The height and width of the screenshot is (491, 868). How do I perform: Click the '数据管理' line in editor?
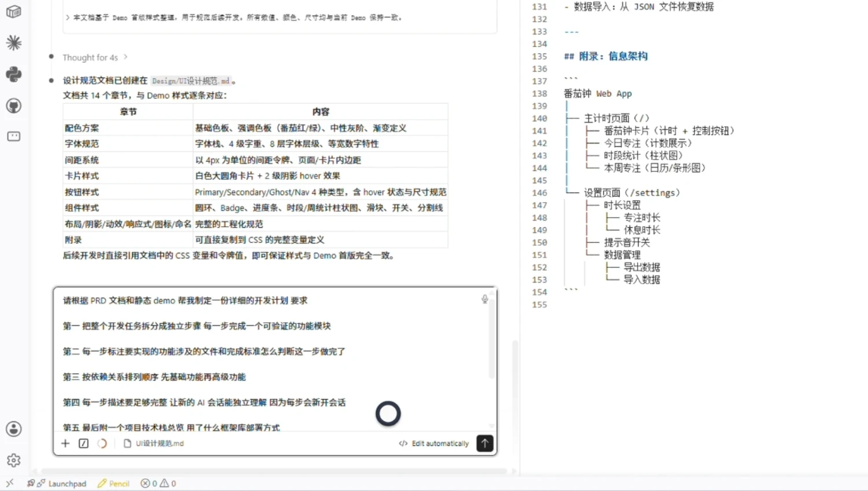click(622, 254)
